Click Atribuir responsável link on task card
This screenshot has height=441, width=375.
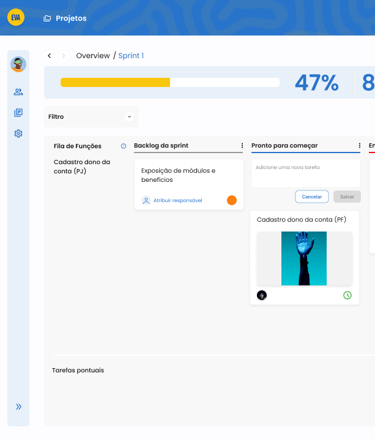point(178,200)
